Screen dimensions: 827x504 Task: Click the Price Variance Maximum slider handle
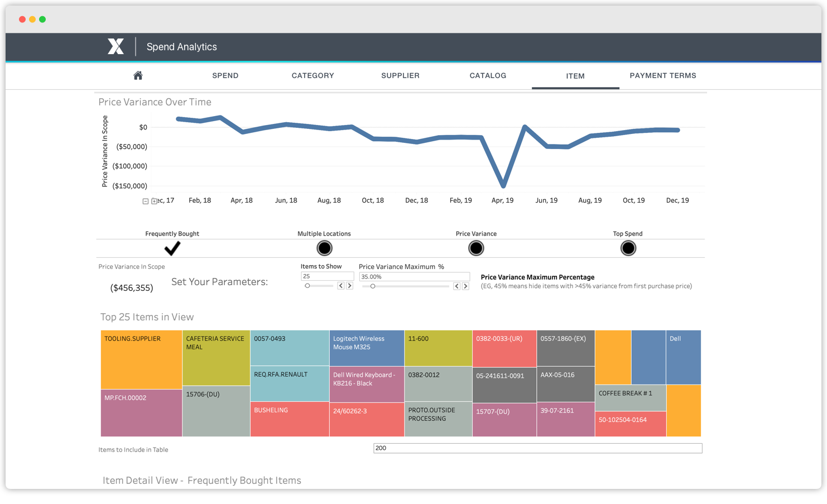coord(373,286)
